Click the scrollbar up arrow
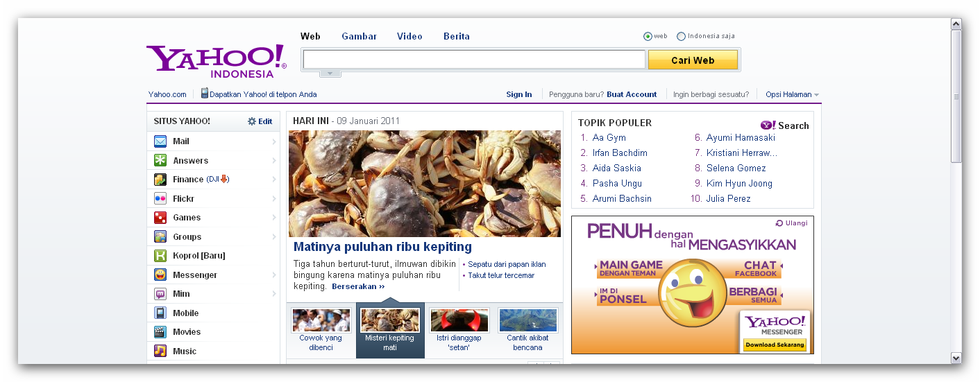980x382 pixels. coord(956,24)
